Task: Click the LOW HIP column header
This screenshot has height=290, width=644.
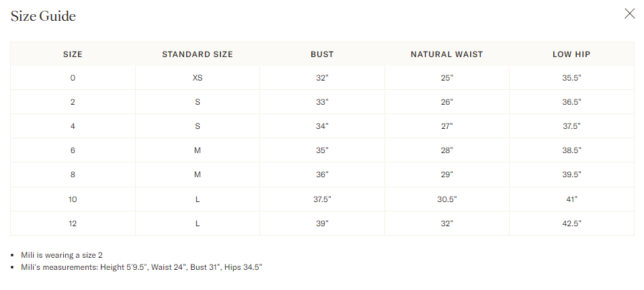Action: pos(571,54)
